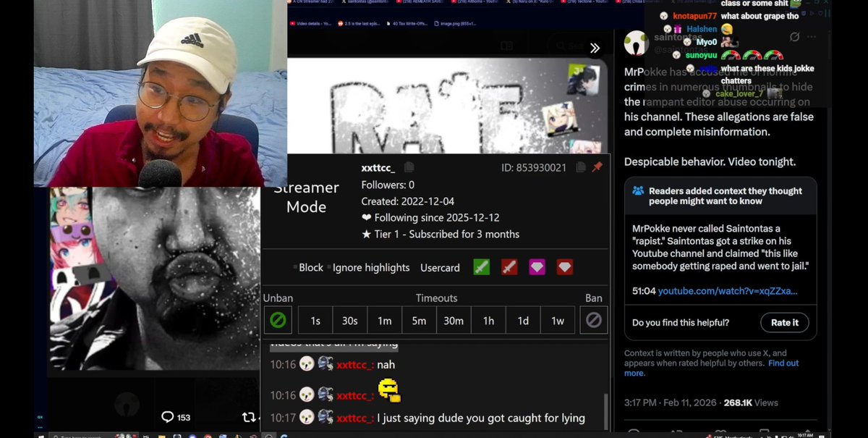This screenshot has width=868, height=438.
Task: Timeout user for 5m
Action: 420,320
